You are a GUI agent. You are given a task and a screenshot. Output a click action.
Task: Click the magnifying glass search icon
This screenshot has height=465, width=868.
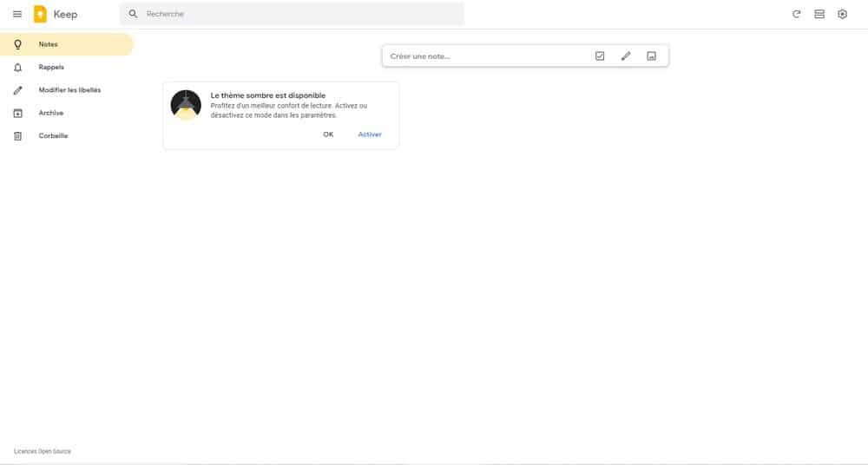[133, 14]
